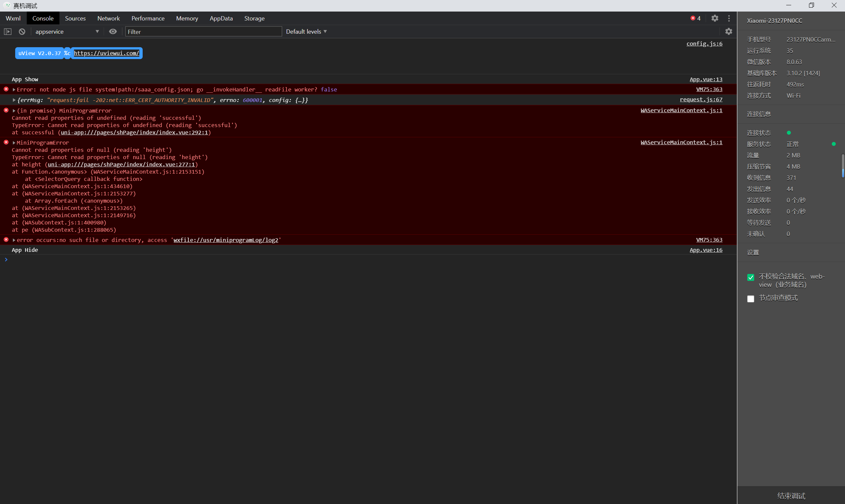Switch to the AppData tab
Image resolution: width=845 pixels, height=504 pixels.
[221, 18]
